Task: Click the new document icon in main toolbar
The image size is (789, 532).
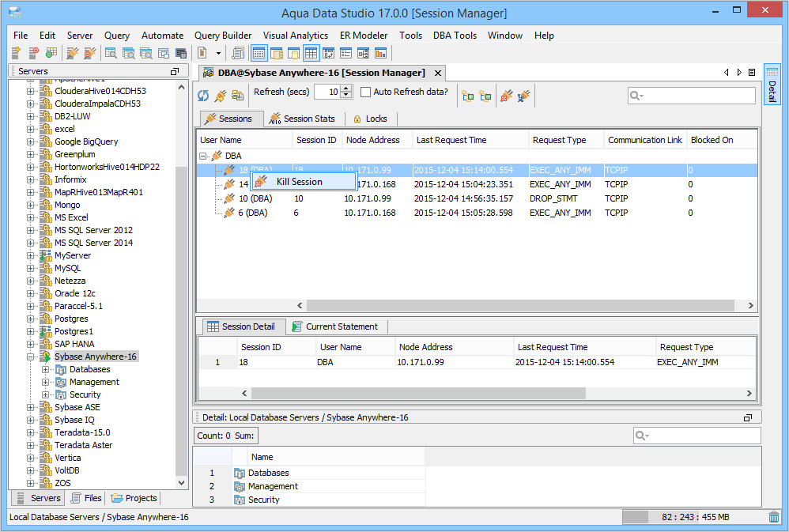Action: [x=202, y=53]
